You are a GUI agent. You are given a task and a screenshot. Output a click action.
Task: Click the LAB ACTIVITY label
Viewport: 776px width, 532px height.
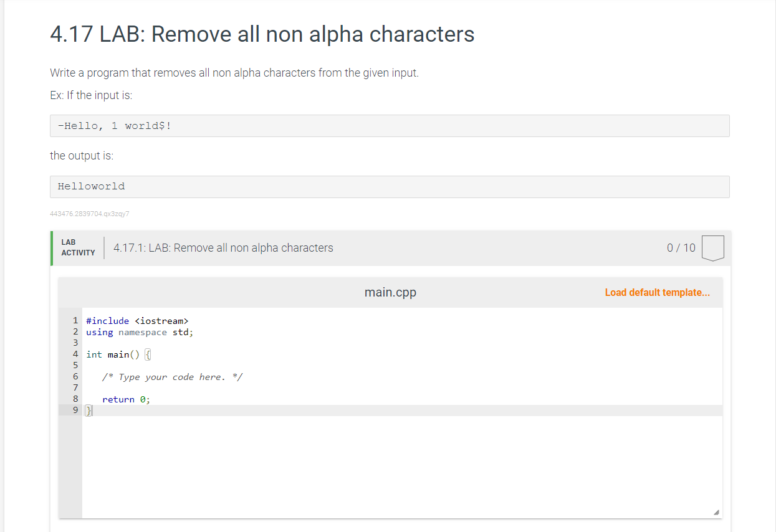click(x=77, y=247)
